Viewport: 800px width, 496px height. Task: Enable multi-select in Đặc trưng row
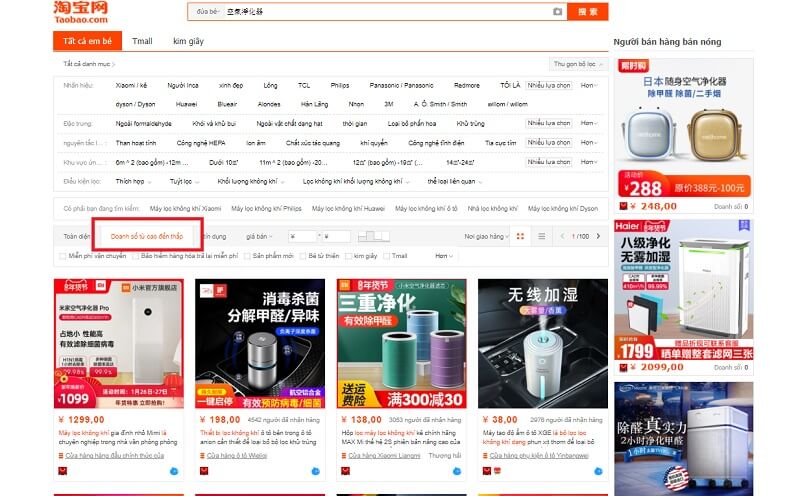tap(548, 123)
